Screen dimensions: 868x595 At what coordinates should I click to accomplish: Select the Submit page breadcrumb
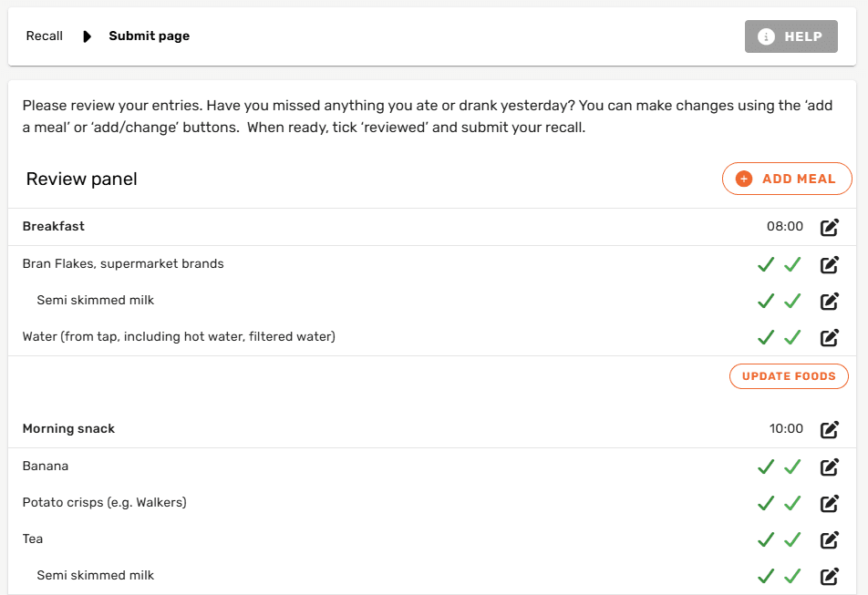(x=149, y=36)
